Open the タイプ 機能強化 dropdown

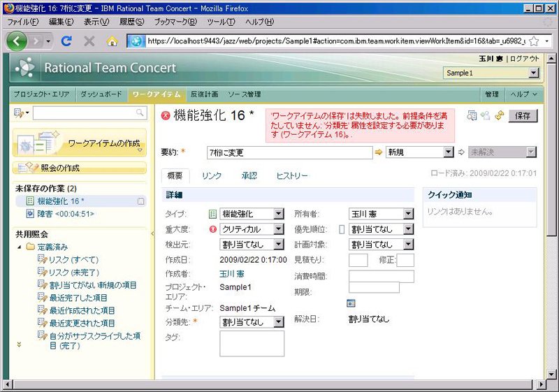(x=252, y=214)
